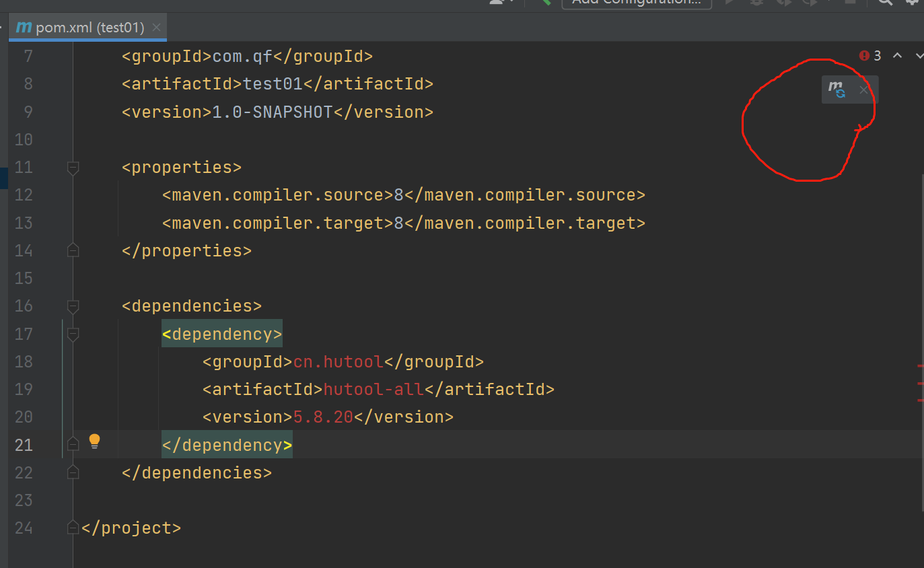Click line number 10 in the gutter
Image resolution: width=924 pixels, height=568 pixels.
point(24,139)
